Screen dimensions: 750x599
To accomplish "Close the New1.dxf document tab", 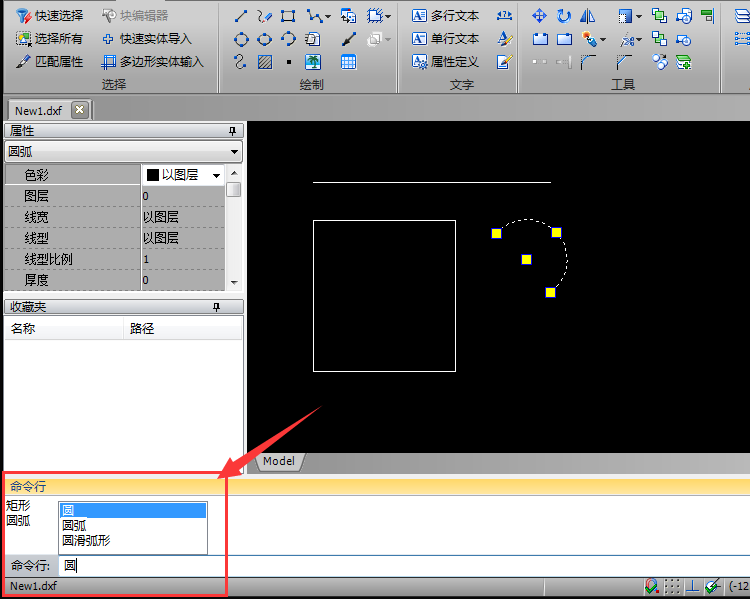I will click(x=80, y=110).
